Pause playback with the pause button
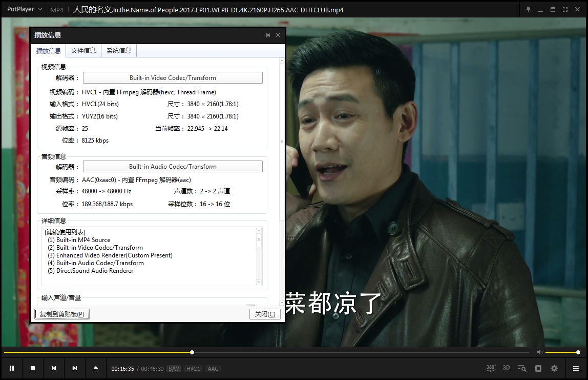This screenshot has height=380, width=588. pos(12,368)
